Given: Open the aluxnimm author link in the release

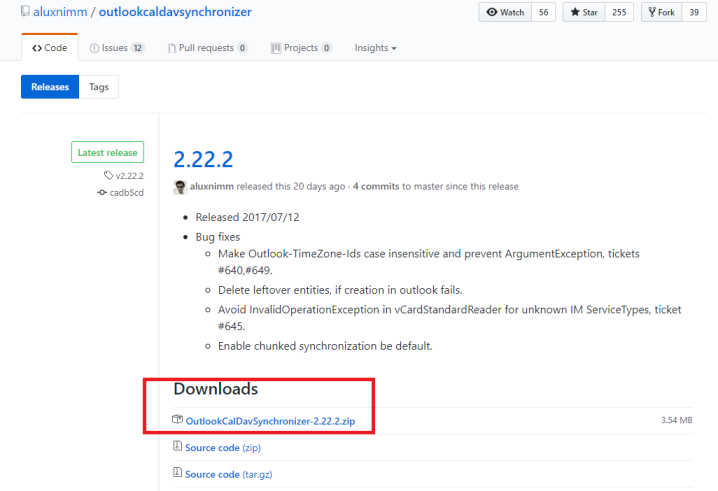Looking at the screenshot, I should coord(212,186).
